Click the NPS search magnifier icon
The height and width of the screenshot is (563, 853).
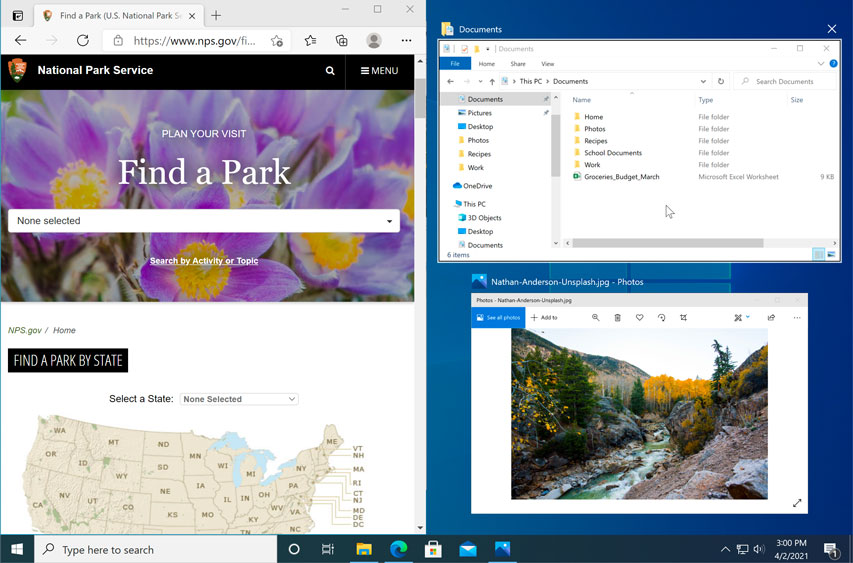(x=330, y=71)
